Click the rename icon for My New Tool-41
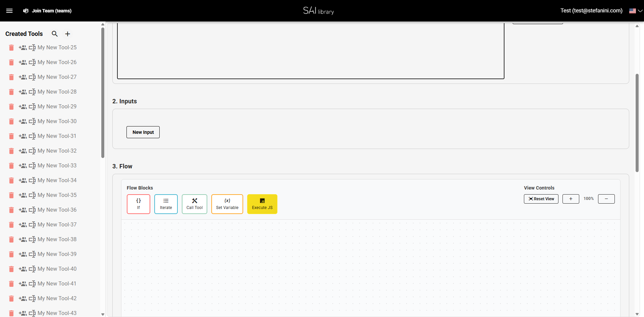 pos(32,284)
